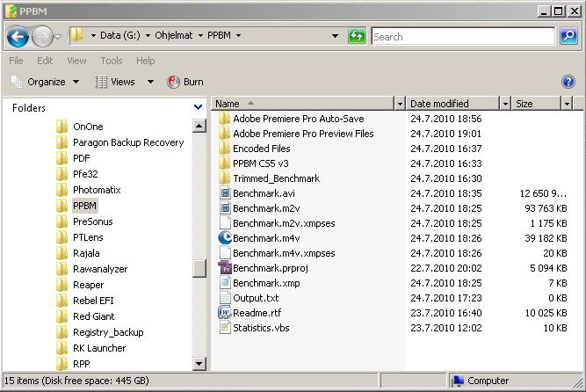586x392 pixels.
Task: Select the PreSonus tree folder
Action: point(92,221)
